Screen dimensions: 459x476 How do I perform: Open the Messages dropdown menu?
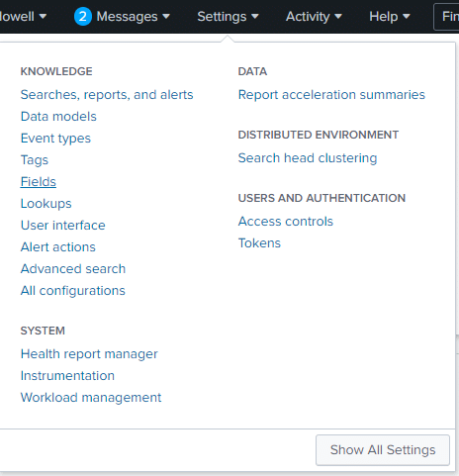[133, 17]
